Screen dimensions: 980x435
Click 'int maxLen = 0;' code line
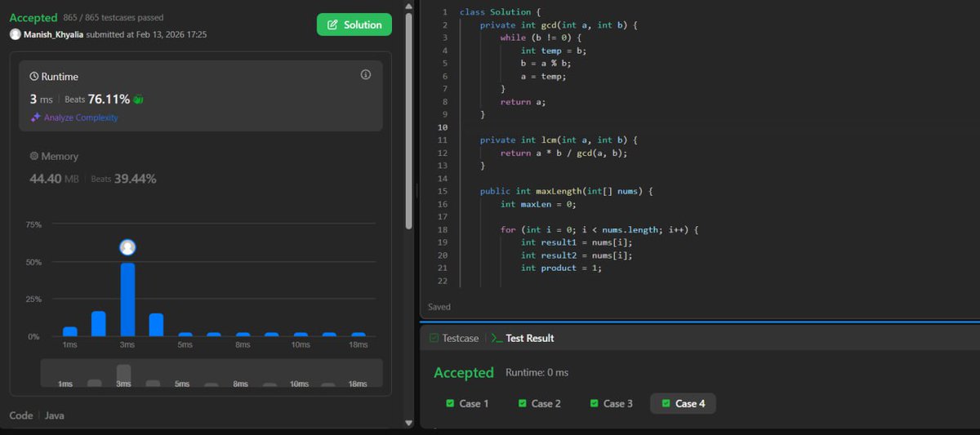[x=539, y=204]
